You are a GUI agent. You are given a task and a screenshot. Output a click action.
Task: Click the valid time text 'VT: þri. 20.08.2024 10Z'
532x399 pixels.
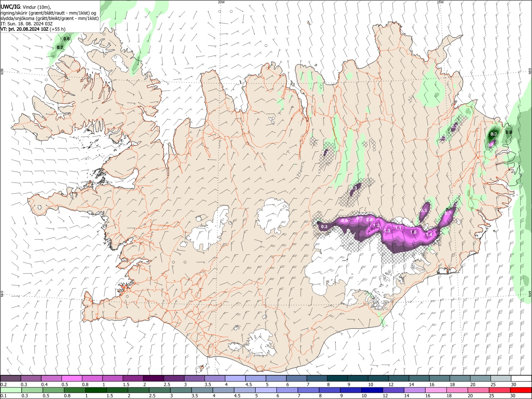click(x=25, y=29)
